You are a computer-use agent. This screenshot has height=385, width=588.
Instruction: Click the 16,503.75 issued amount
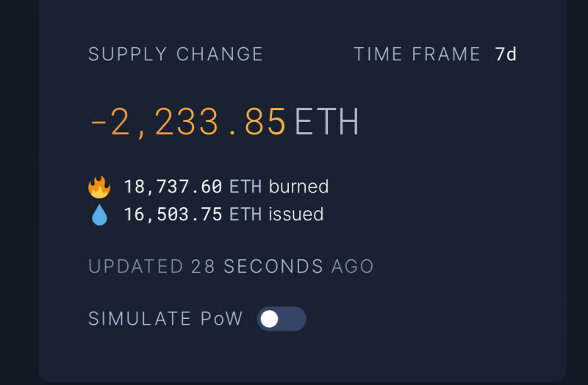(x=172, y=215)
